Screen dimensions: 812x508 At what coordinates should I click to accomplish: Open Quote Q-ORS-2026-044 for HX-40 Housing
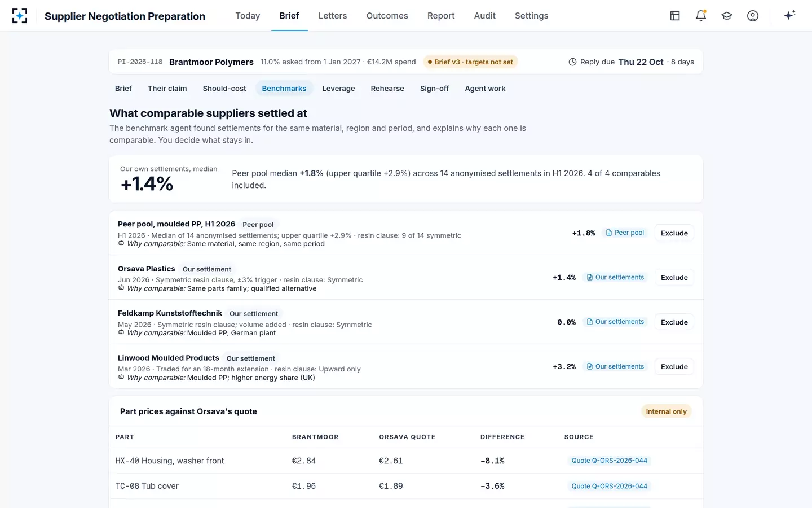tap(610, 461)
